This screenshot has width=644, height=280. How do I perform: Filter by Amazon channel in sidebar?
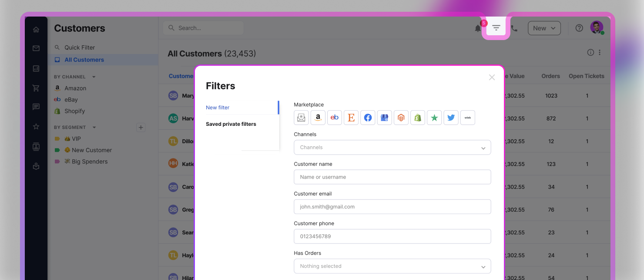(75, 88)
